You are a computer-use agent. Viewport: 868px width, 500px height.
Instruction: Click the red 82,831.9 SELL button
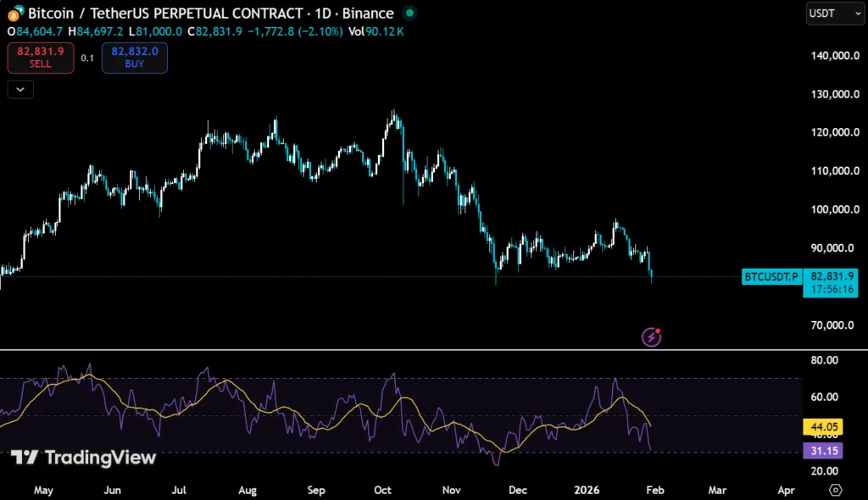pyautogui.click(x=40, y=58)
